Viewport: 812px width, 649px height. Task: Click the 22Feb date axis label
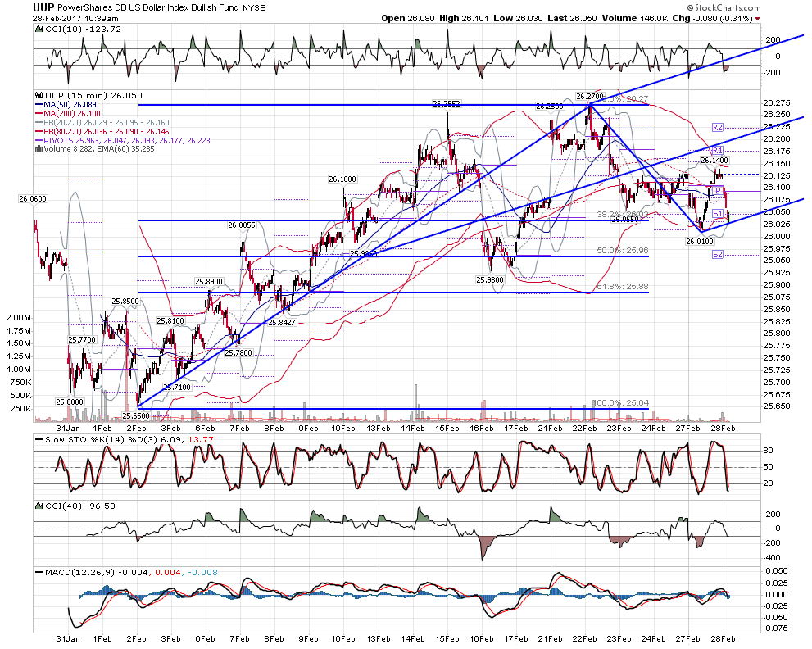click(585, 429)
